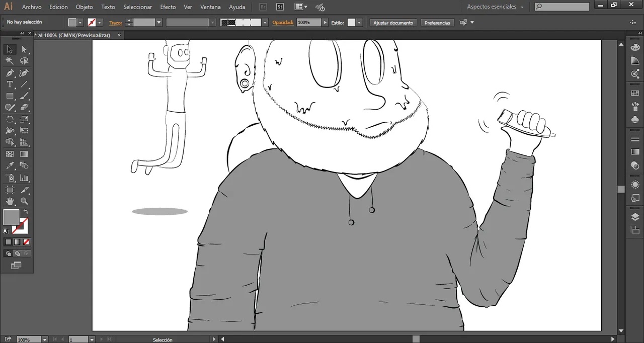Open the fill color dropdown
The image size is (644, 343).
coord(80,23)
